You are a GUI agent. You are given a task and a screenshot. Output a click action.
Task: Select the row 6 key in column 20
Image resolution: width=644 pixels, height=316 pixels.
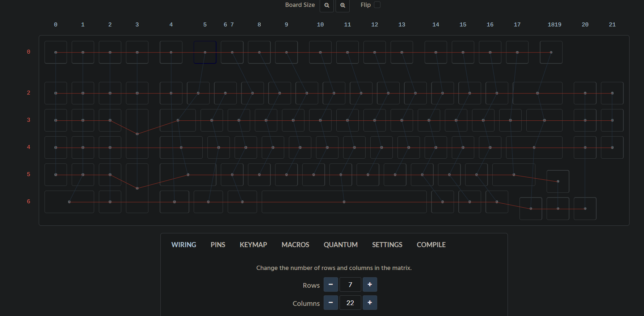[x=585, y=209]
